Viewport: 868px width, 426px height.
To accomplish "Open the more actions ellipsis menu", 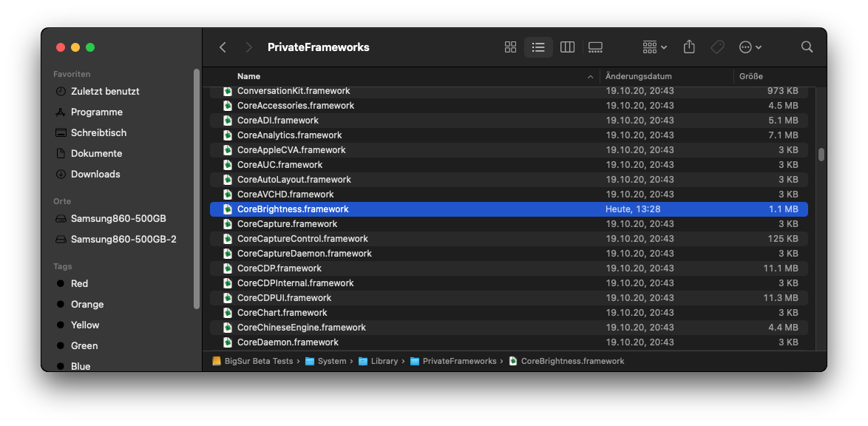I will [x=750, y=47].
